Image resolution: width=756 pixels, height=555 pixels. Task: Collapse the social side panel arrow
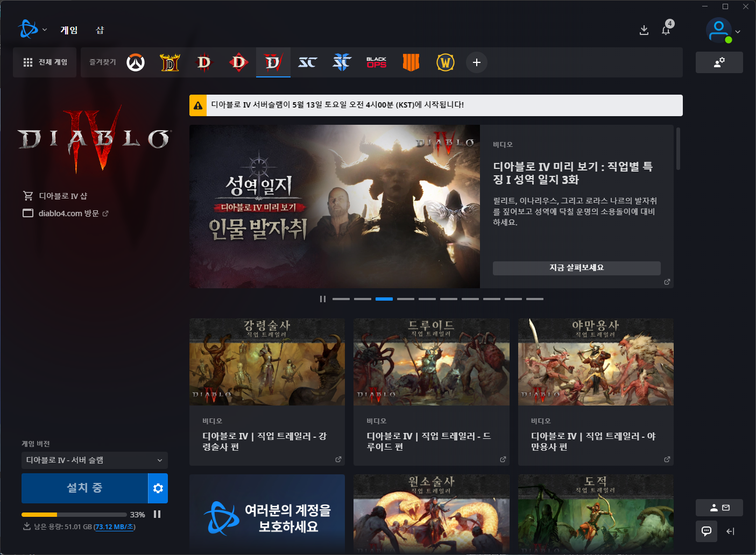point(730,531)
